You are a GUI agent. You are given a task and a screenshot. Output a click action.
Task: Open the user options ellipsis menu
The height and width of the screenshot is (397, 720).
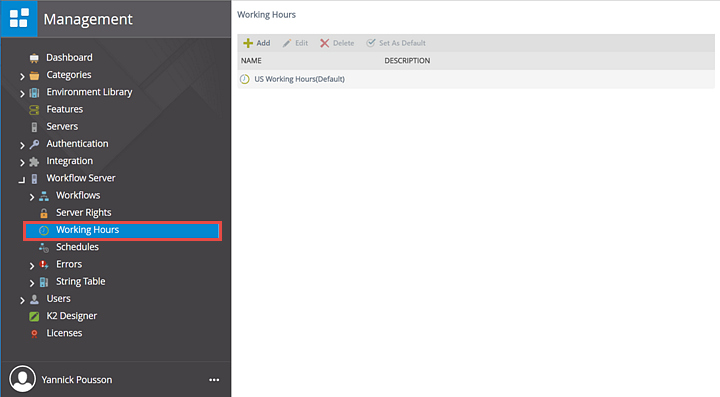(x=214, y=380)
